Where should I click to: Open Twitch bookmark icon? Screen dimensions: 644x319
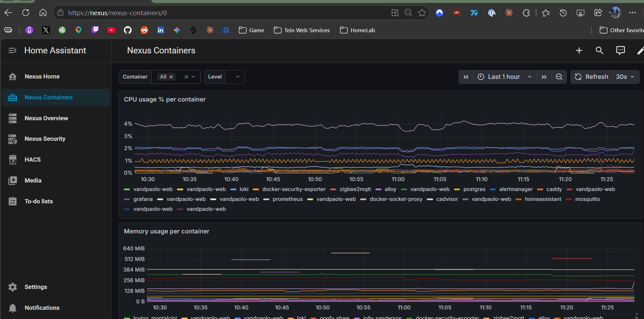pos(95,30)
